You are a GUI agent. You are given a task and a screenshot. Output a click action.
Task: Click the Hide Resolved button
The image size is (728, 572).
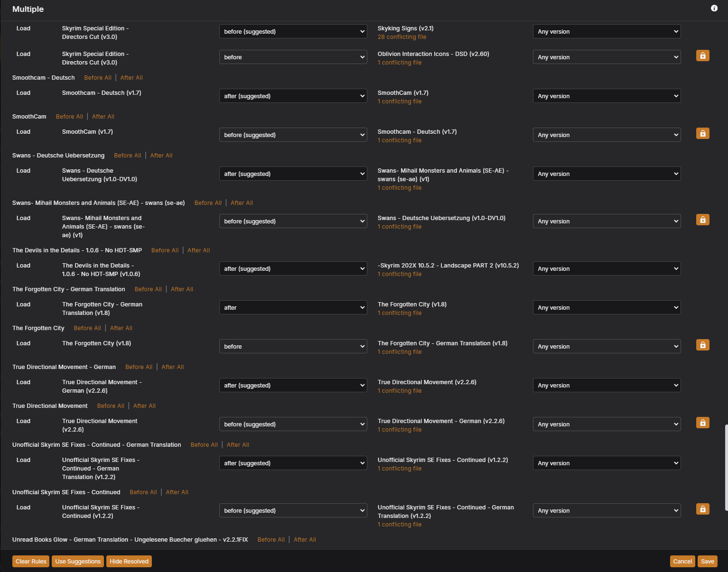tap(129, 562)
